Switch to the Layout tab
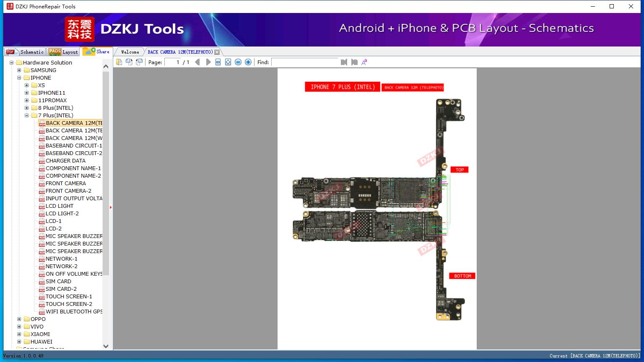The height and width of the screenshot is (362, 644). 63,52
